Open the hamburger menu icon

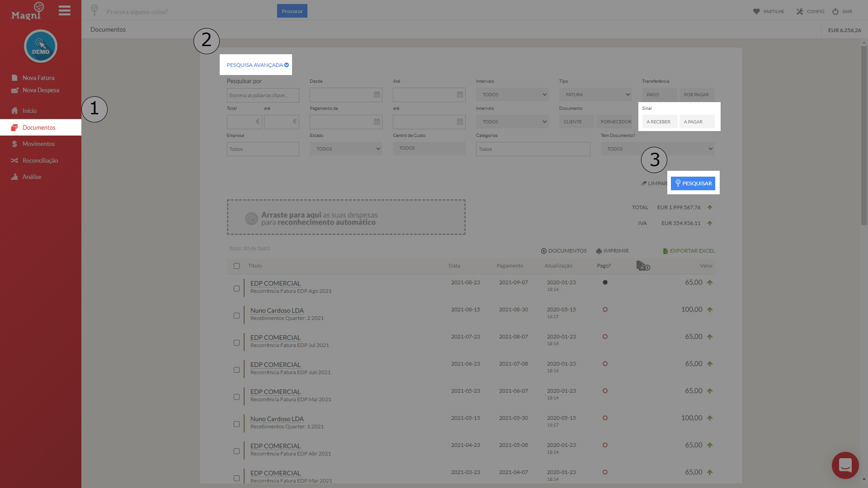pos(65,11)
